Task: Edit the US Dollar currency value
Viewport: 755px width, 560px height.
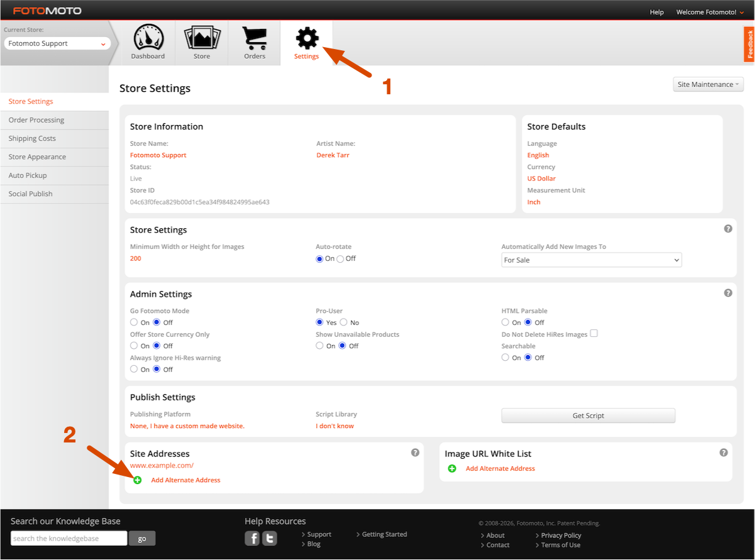Action: pos(541,178)
